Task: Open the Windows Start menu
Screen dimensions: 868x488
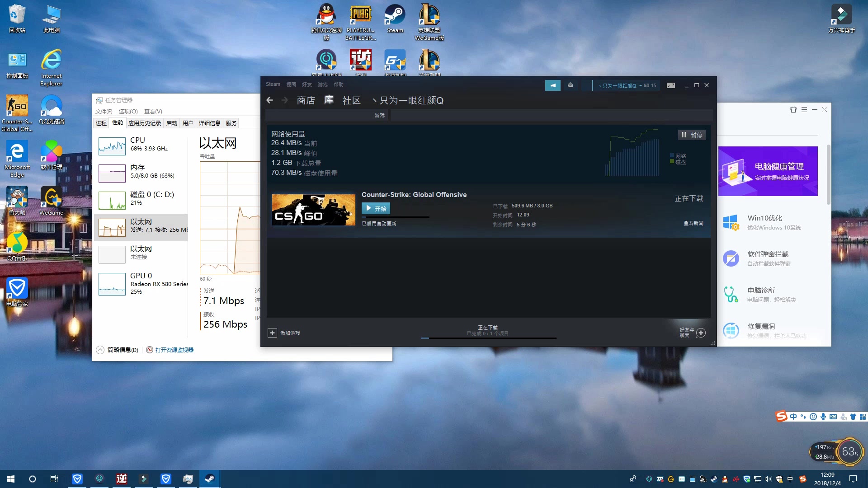Action: 11,479
